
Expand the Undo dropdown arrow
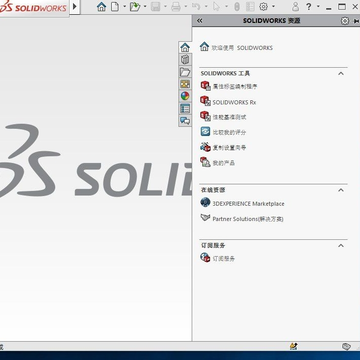click(206, 6)
